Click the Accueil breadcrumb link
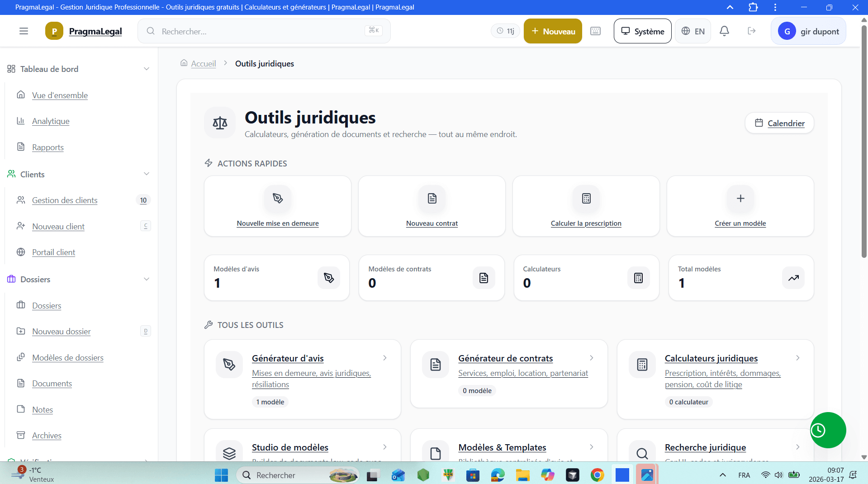Image resolution: width=868 pixels, height=484 pixels. click(203, 64)
